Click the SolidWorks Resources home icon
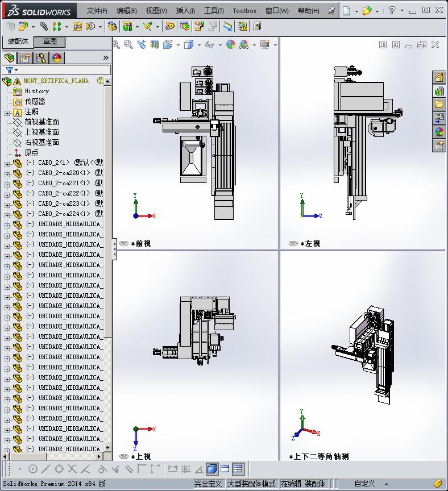The width and height of the screenshot is (448, 491). click(x=439, y=77)
